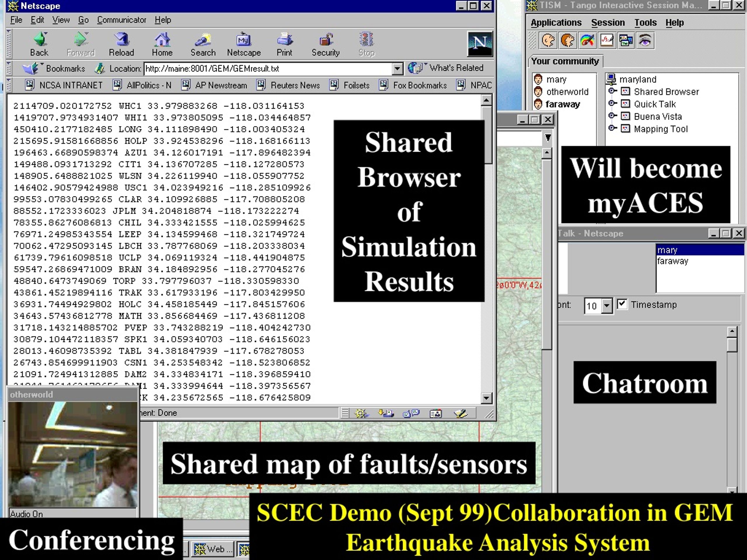
Task: Open the Security info icon
Action: 326,44
